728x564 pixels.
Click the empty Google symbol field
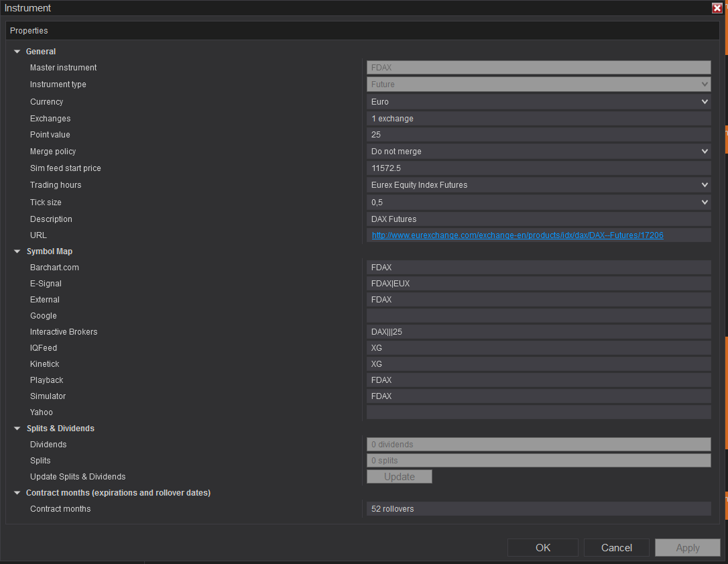click(538, 316)
